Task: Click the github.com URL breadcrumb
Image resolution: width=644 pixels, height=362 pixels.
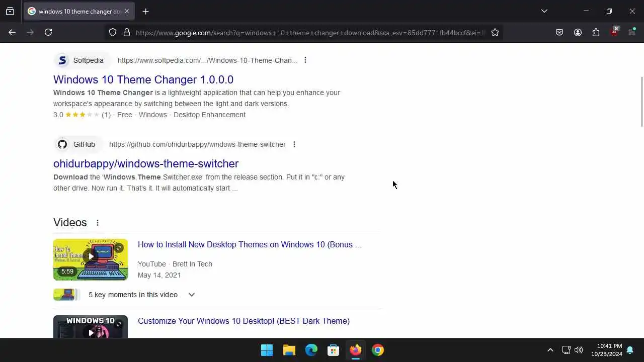Action: click(197, 144)
